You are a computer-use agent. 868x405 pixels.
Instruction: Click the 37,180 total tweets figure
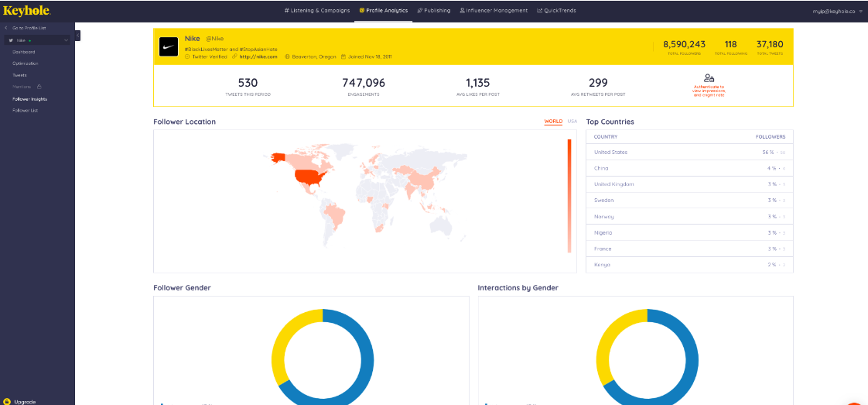tap(770, 44)
